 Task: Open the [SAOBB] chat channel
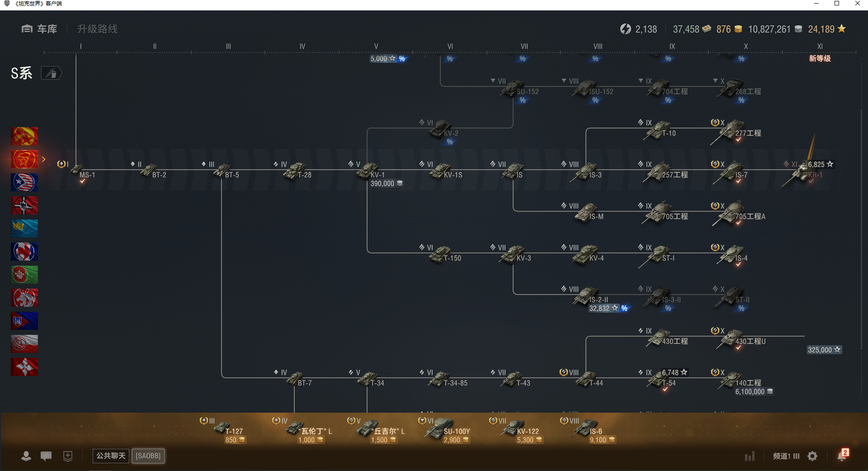tap(148, 456)
